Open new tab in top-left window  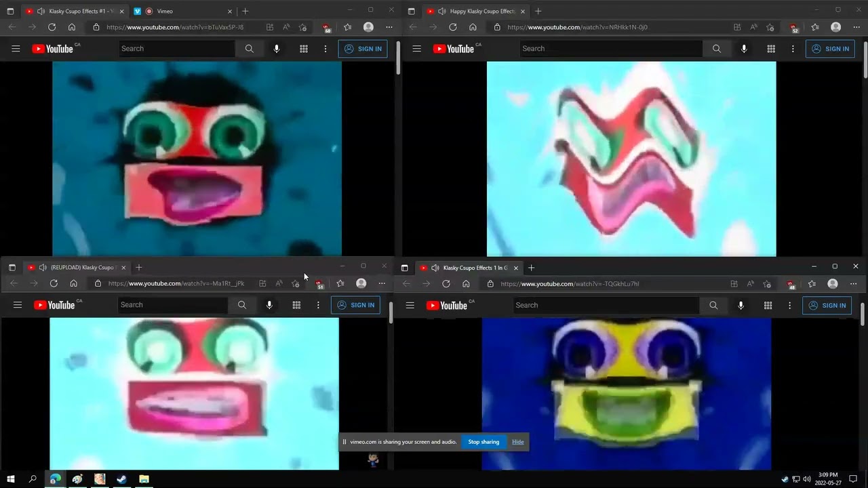245,11
